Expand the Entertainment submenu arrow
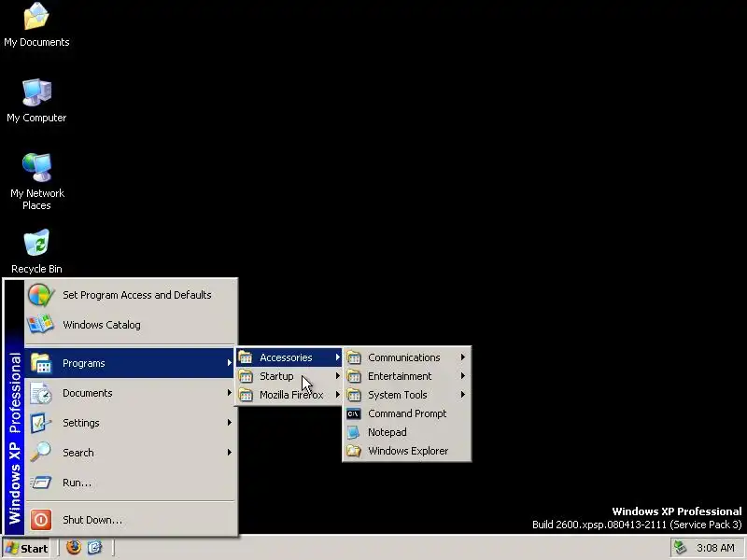The image size is (747, 560). pyautogui.click(x=462, y=376)
